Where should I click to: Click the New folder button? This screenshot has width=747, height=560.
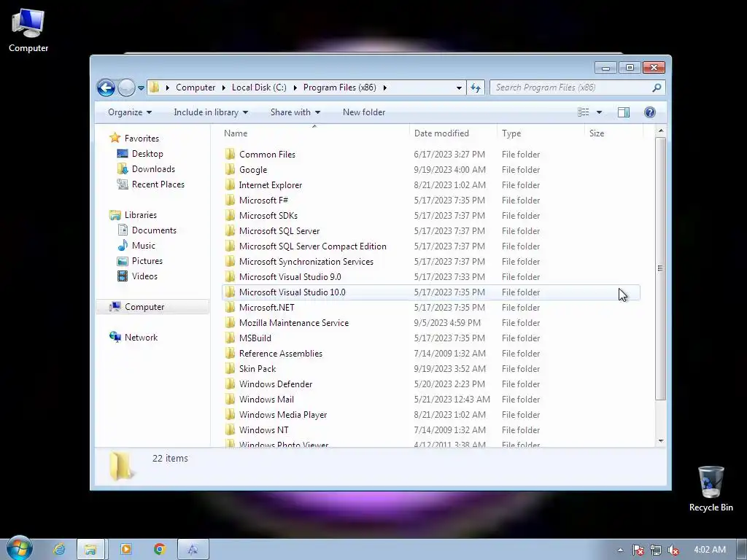364,112
